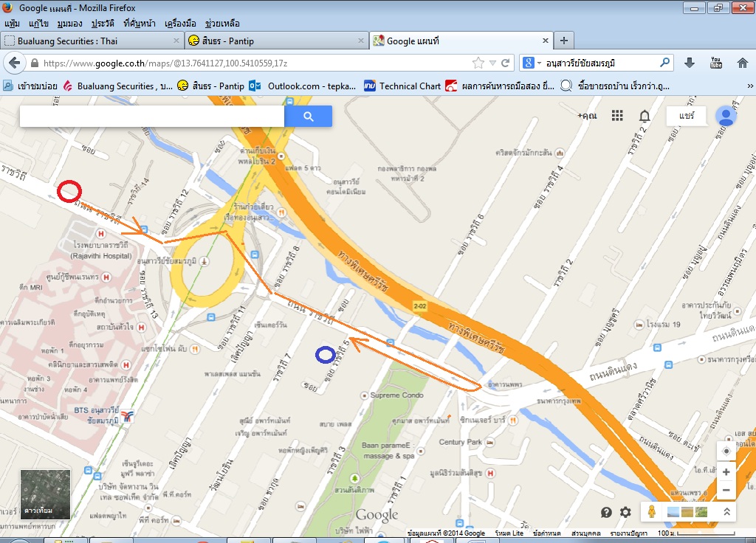This screenshot has width=756, height=543.
Task: Open the Google account avatar
Action: coord(726,116)
